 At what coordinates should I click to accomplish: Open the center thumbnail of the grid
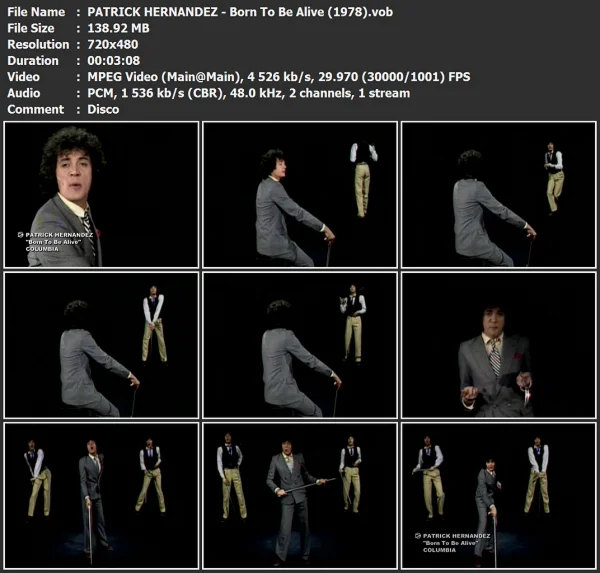pyautogui.click(x=300, y=345)
